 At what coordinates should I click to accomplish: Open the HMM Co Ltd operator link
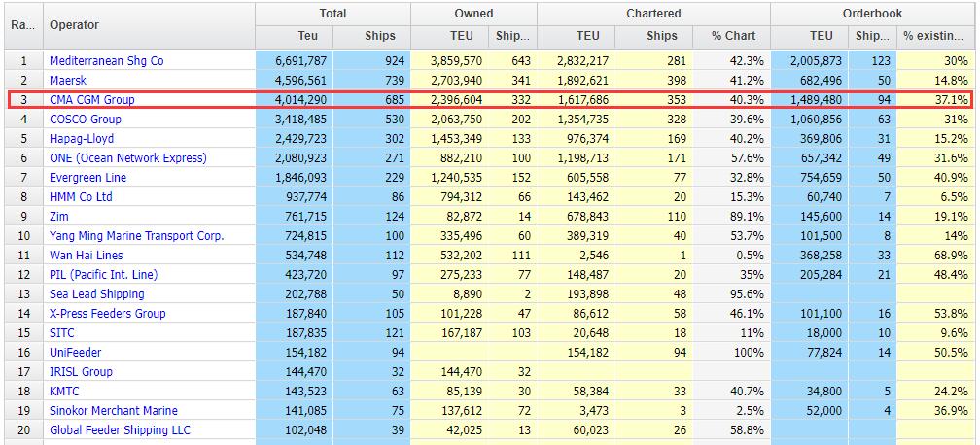[x=82, y=197]
